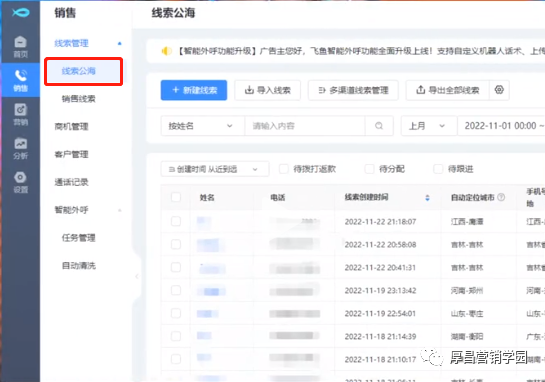This screenshot has width=545, height=382.
Task: Check the row created 2022-11-19 22:54:01
Action: pos(176,313)
